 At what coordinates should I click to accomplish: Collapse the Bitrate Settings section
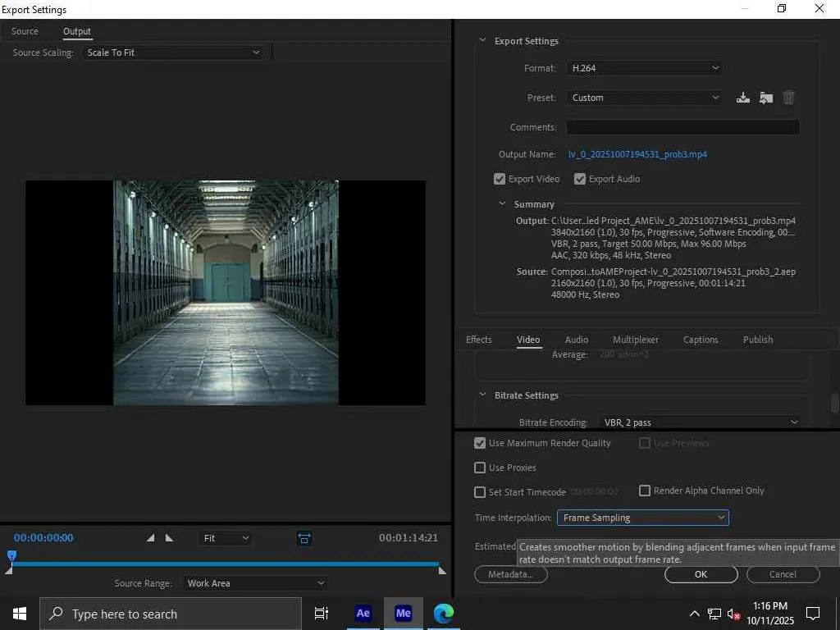[482, 395]
